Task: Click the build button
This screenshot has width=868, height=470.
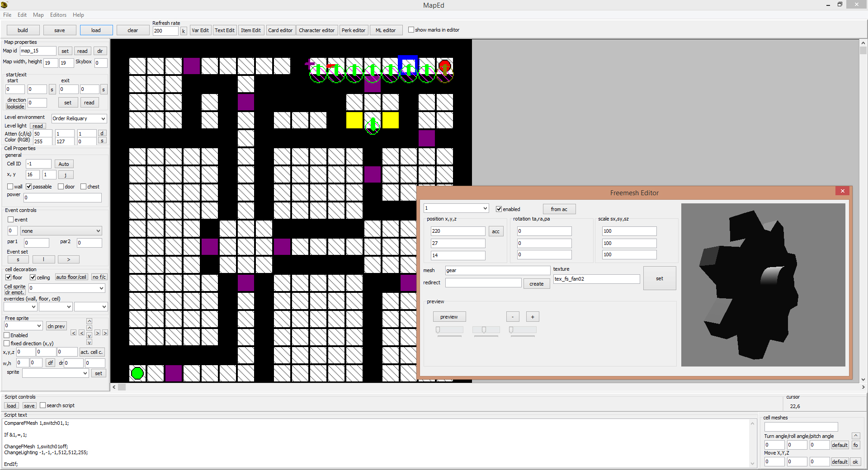Action: pos(23,30)
